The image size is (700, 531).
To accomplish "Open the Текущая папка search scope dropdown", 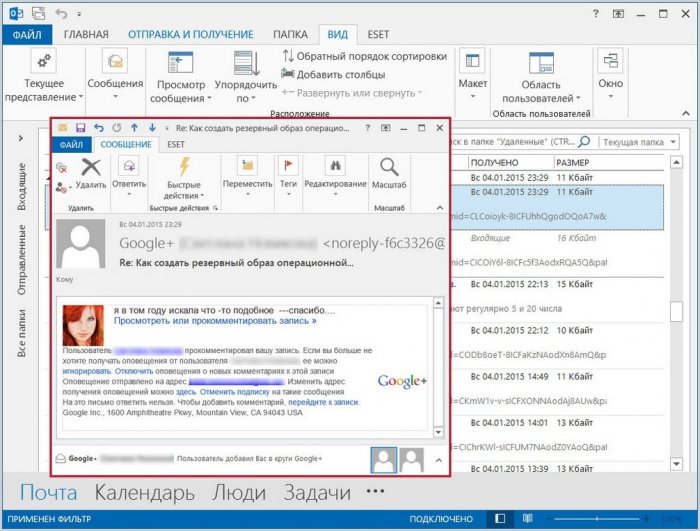I will [x=639, y=142].
